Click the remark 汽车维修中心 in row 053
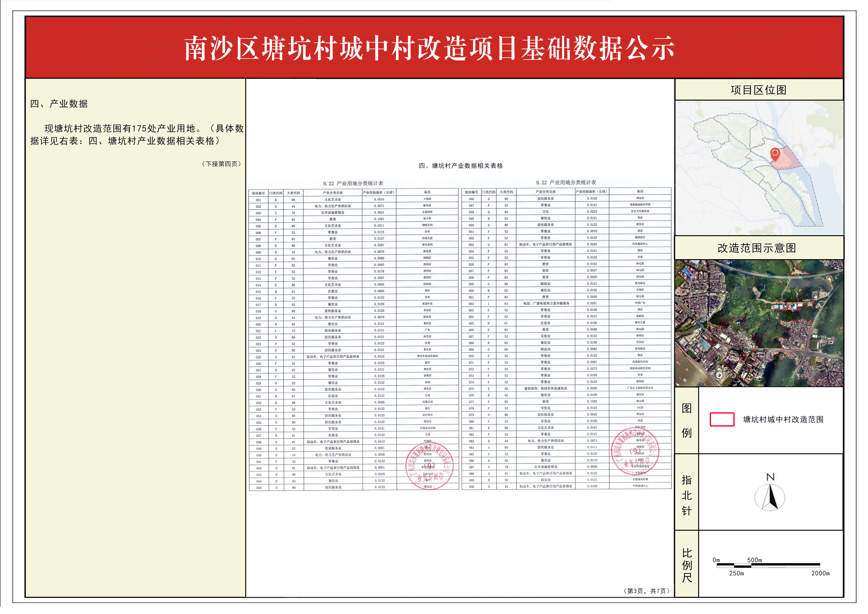The width and height of the screenshot is (868, 614). (640, 244)
